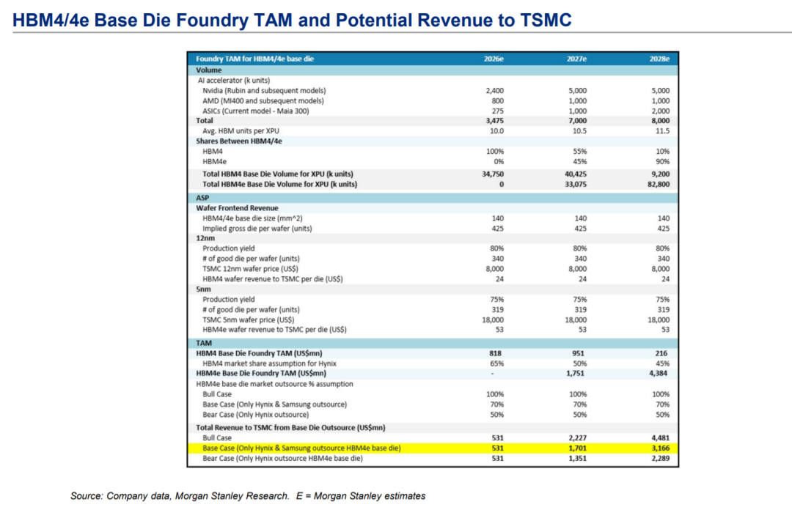Click the 'AI accelerator (k units)' label
This screenshot has height=532, width=792.
(233, 81)
